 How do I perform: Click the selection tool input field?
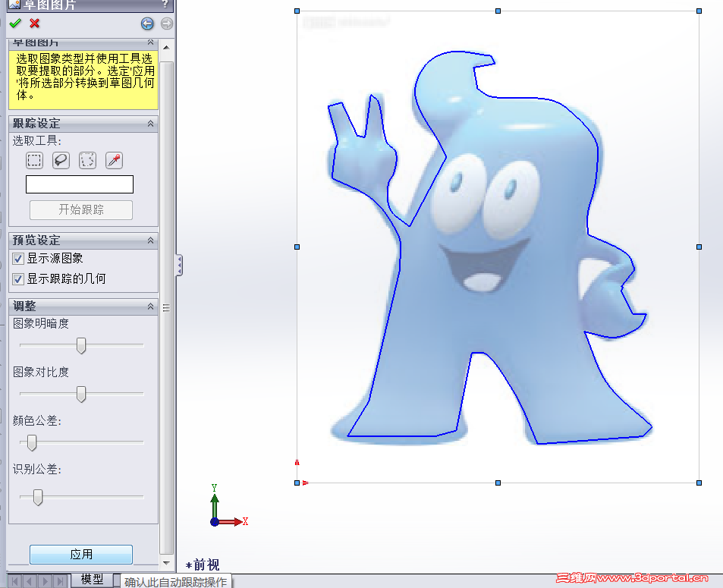pyautogui.click(x=79, y=184)
